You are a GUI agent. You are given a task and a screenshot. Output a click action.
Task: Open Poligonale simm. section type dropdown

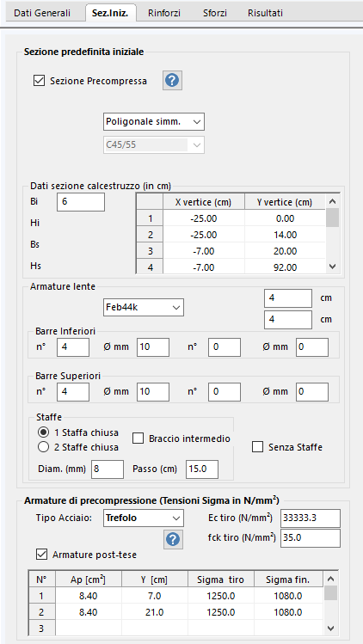coord(154,122)
